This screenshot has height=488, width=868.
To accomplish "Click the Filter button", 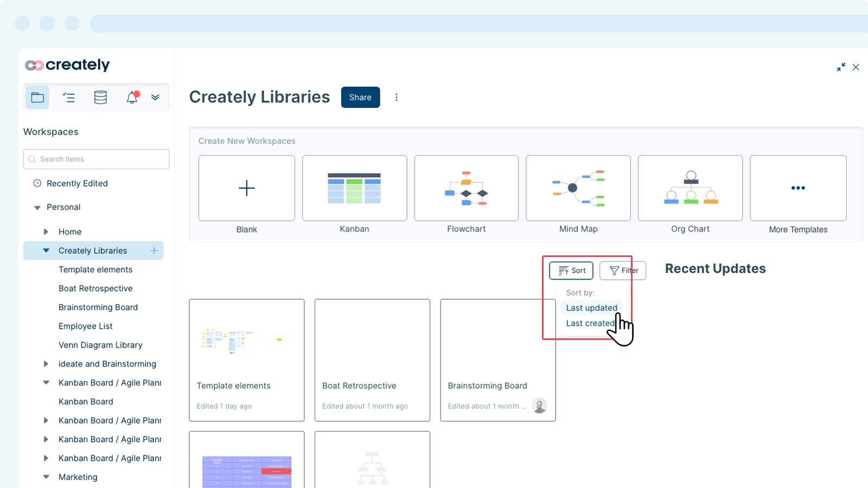I will pos(623,271).
